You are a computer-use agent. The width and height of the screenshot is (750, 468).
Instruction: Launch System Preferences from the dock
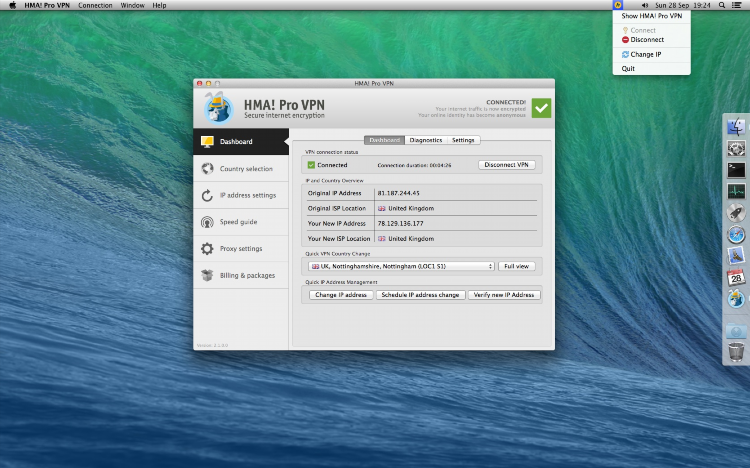pyautogui.click(x=736, y=148)
